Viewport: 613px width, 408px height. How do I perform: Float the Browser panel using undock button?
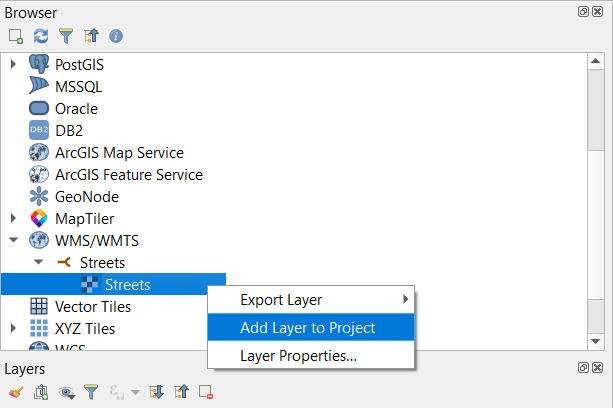click(583, 12)
